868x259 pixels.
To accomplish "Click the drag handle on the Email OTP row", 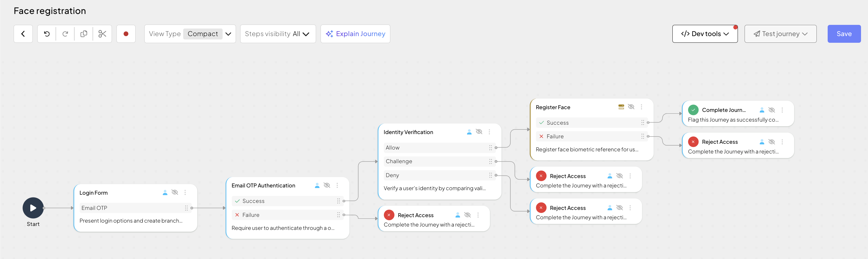I will (x=186, y=208).
